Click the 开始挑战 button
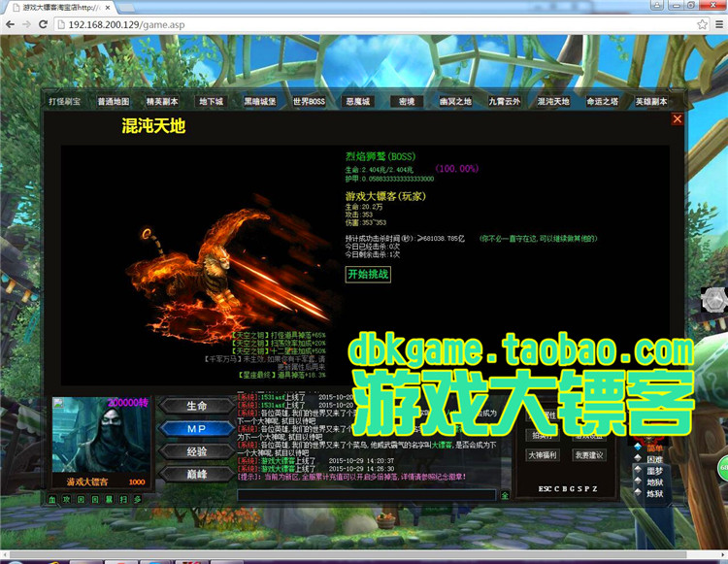The width and height of the screenshot is (728, 564). coord(368,274)
